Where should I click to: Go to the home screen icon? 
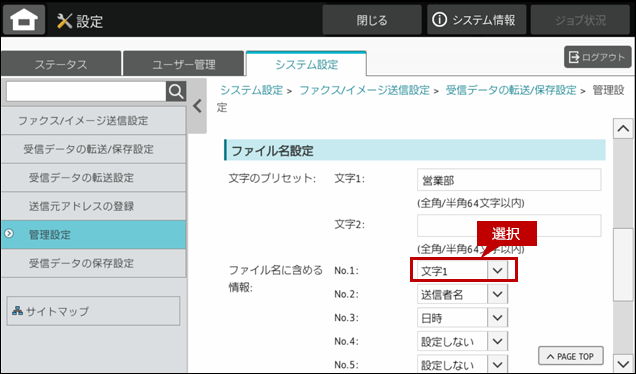tap(24, 19)
